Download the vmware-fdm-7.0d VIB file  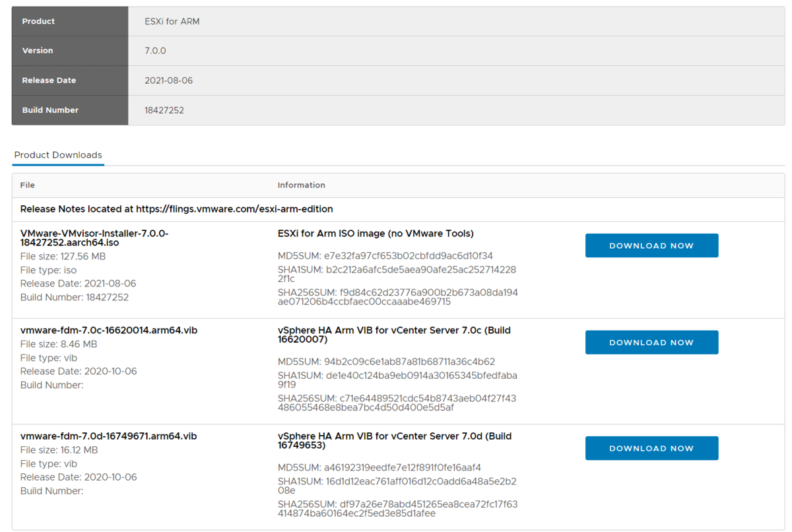651,448
